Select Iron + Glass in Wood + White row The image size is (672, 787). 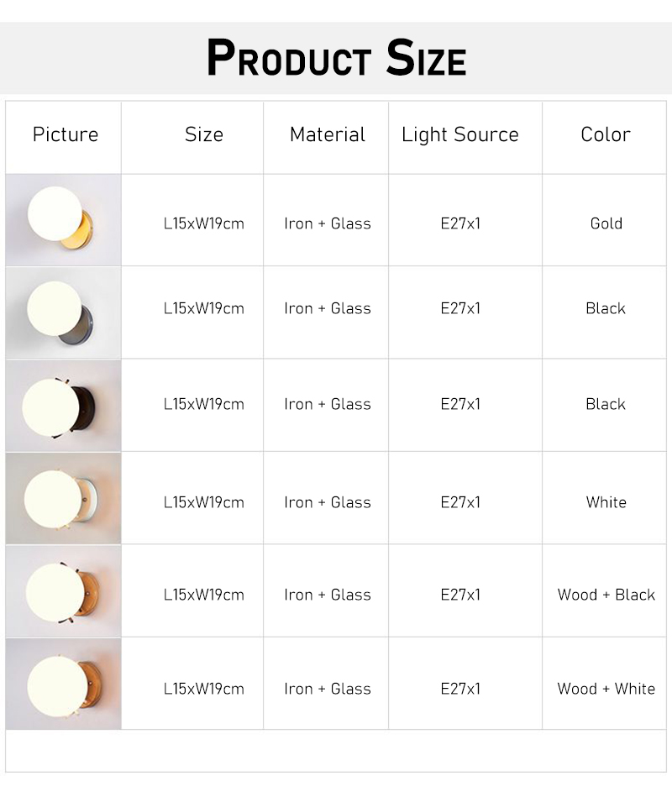[328, 689]
